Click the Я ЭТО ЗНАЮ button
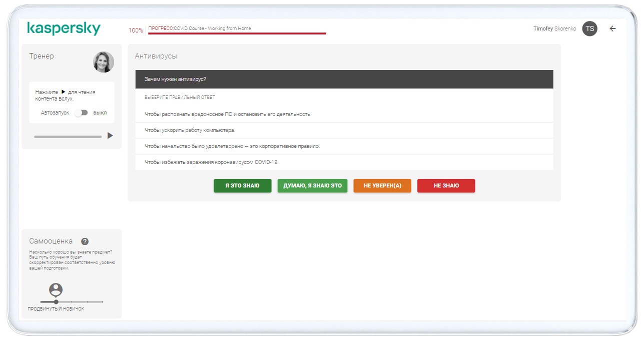 point(242,185)
